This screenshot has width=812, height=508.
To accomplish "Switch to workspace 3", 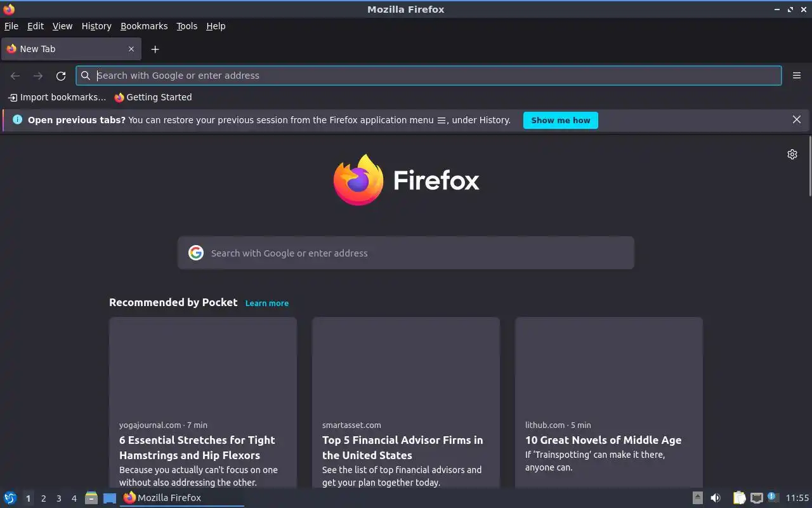I will click(58, 498).
